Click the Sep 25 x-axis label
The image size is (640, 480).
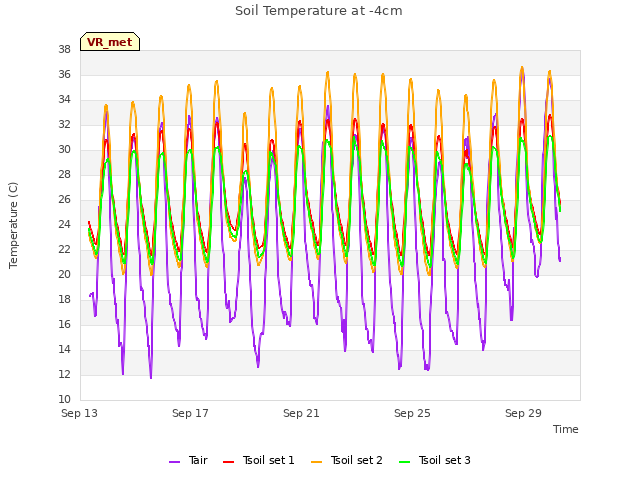pos(413,413)
